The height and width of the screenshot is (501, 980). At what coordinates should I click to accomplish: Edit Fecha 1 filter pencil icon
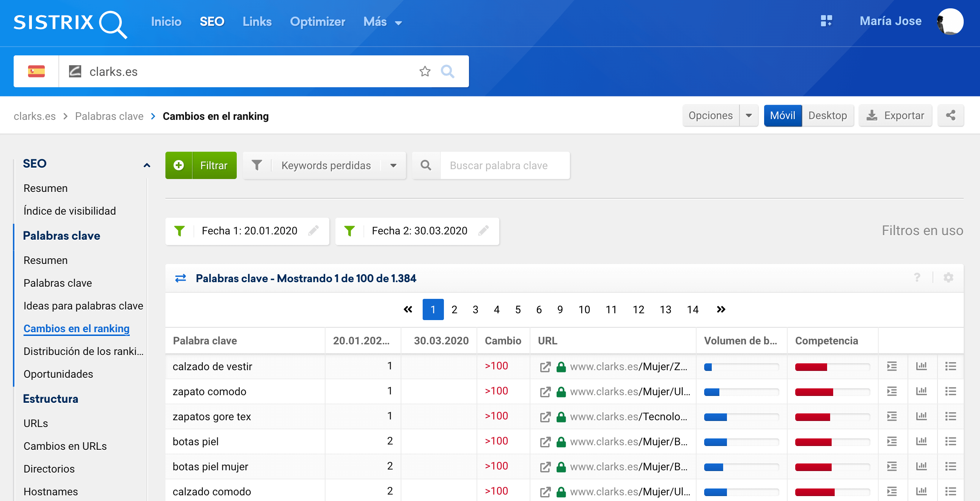point(313,231)
